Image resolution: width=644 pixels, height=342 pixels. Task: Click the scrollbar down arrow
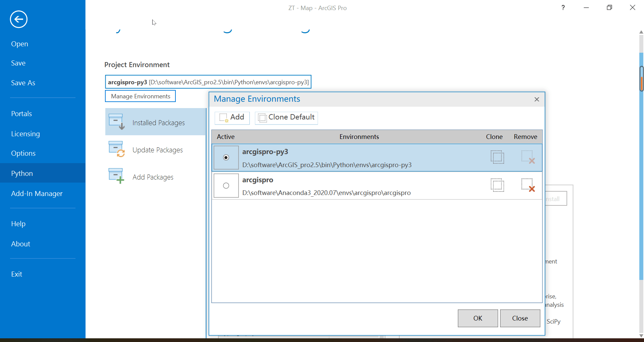641,336
